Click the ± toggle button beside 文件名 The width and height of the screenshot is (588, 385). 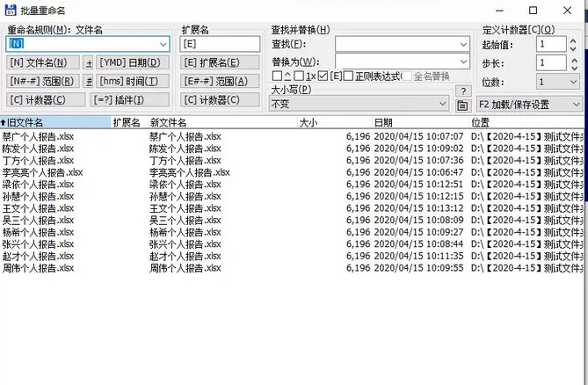tap(89, 62)
